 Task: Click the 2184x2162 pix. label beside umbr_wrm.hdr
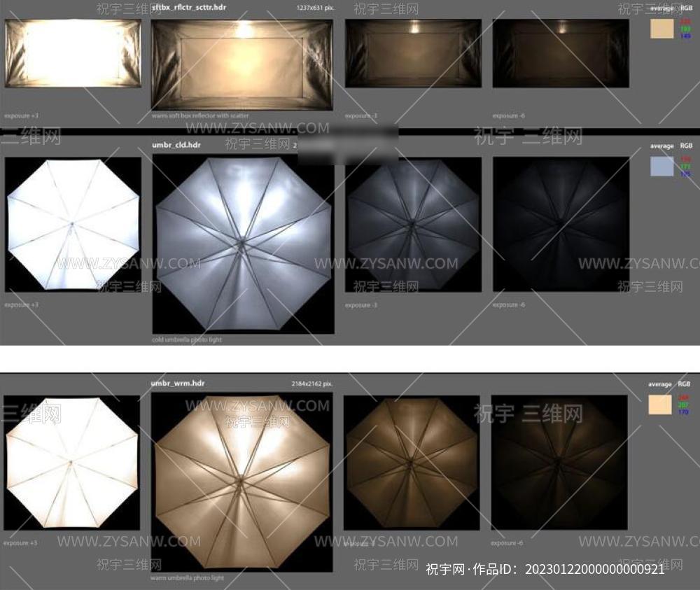312,384
